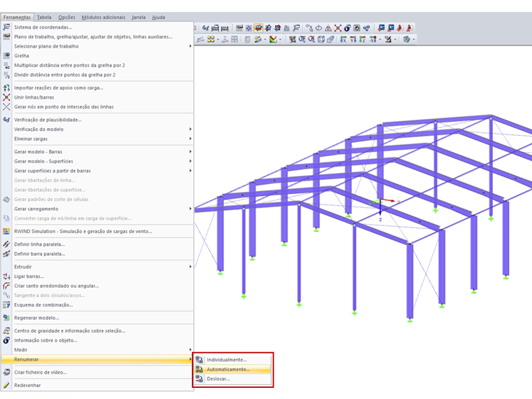The image size is (532, 399).
Task: Click the Redesenhar pencil icon
Action: 6,385
